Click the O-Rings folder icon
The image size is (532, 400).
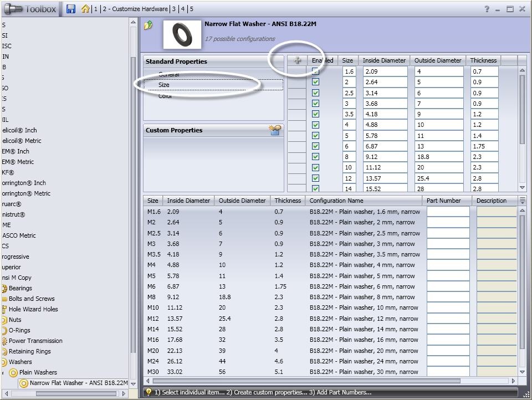coord(4,330)
